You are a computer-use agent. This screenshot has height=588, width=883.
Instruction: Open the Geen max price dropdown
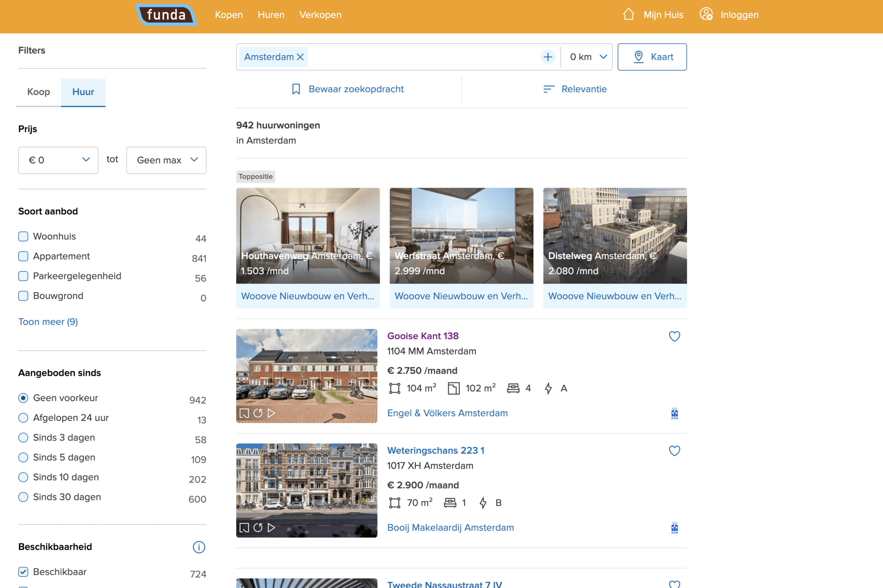[166, 160]
